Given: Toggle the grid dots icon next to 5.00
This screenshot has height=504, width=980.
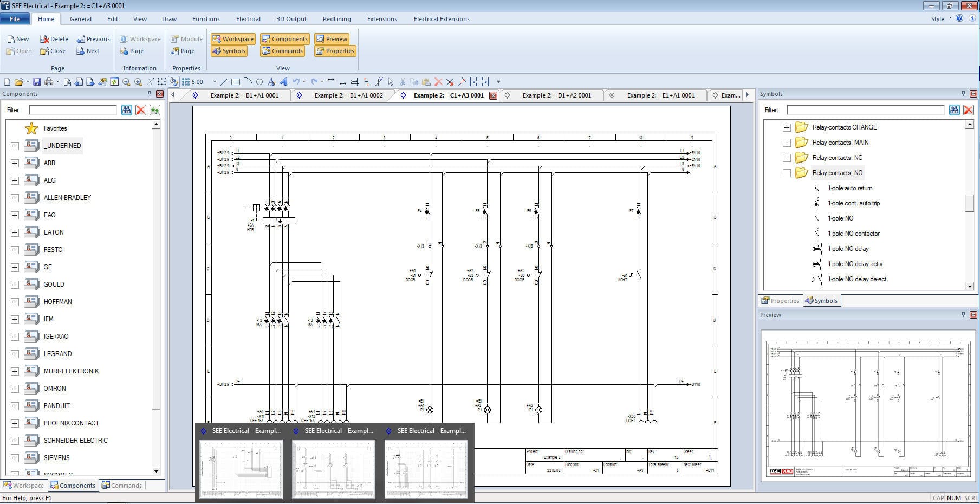Looking at the screenshot, I should pyautogui.click(x=186, y=82).
